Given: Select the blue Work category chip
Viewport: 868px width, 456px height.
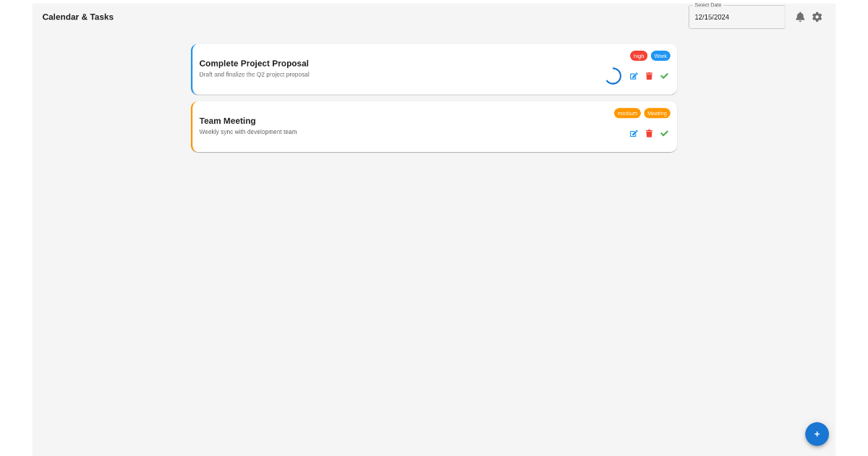Looking at the screenshot, I should coord(660,56).
